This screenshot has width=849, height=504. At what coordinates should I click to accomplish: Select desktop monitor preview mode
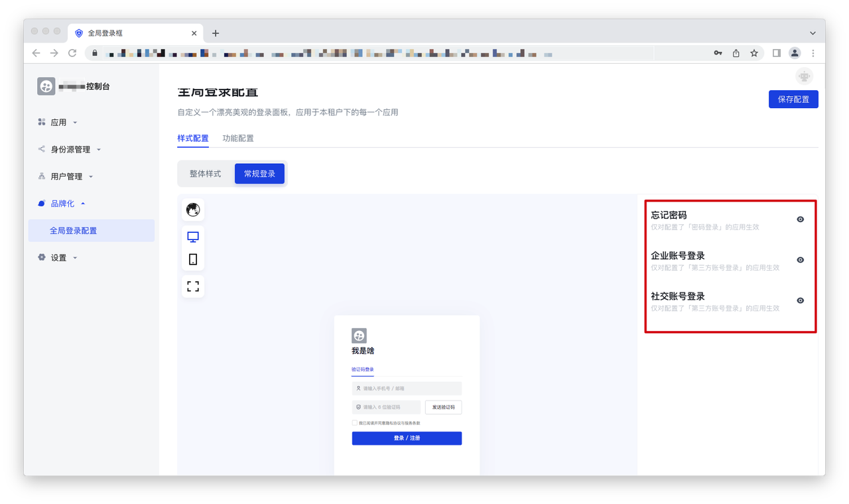193,237
